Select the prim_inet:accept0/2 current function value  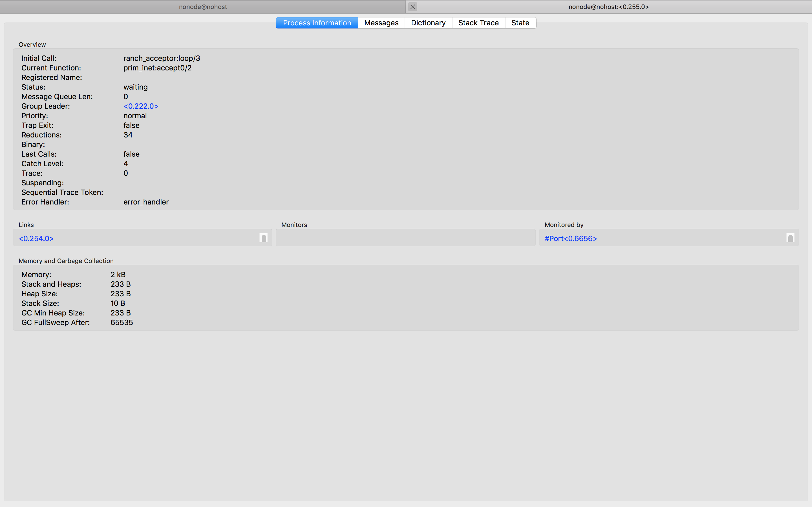(157, 68)
